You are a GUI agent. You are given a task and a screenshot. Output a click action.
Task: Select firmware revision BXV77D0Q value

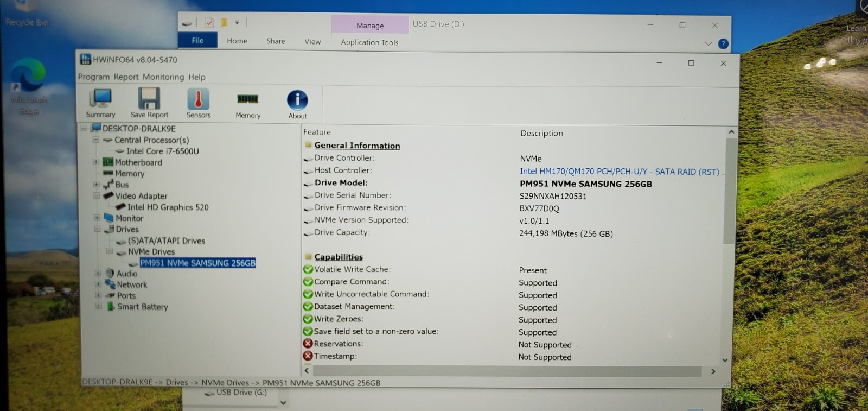(539, 208)
